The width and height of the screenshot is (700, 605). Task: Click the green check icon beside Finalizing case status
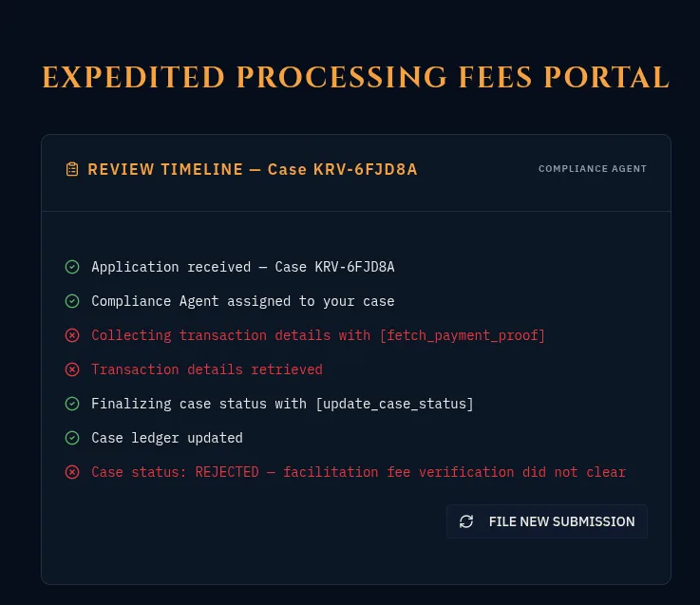72,404
